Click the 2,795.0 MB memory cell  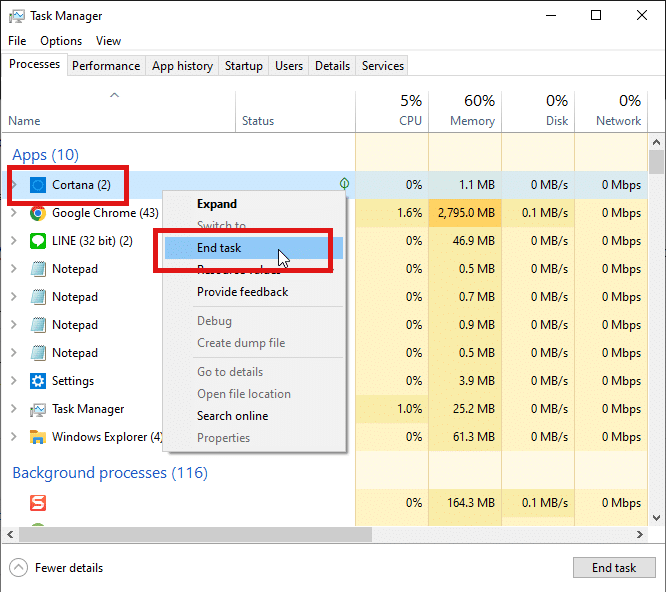(465, 213)
